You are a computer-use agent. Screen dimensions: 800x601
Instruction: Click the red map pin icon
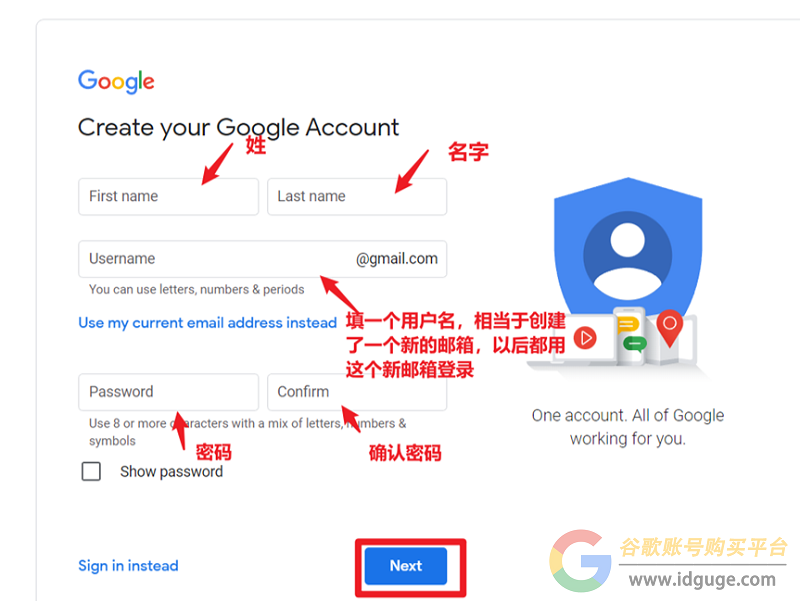(x=669, y=328)
